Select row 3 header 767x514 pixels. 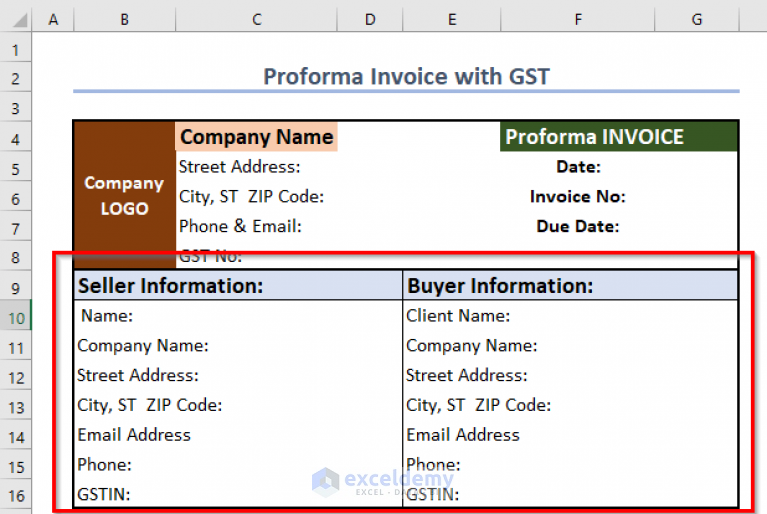pyautogui.click(x=16, y=108)
